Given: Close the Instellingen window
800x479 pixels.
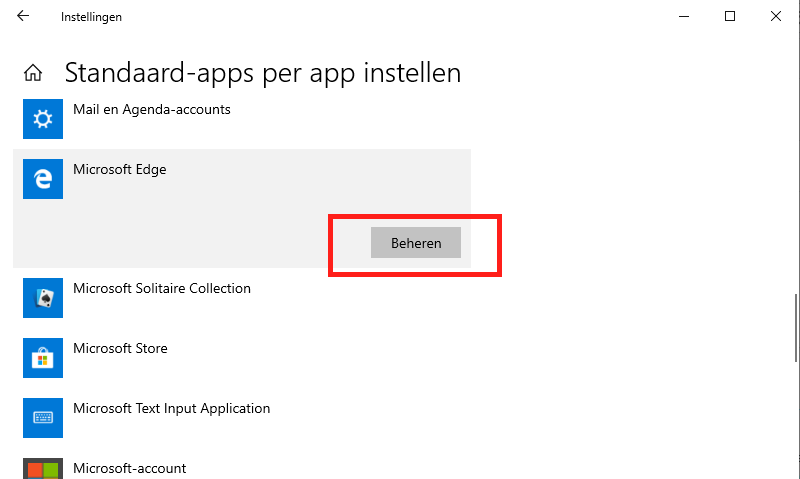Looking at the screenshot, I should tap(776, 16).
